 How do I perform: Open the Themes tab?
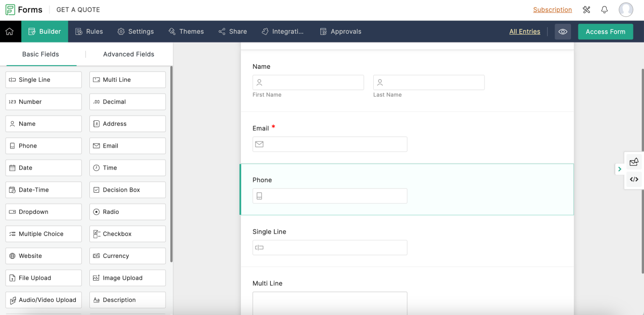186,31
